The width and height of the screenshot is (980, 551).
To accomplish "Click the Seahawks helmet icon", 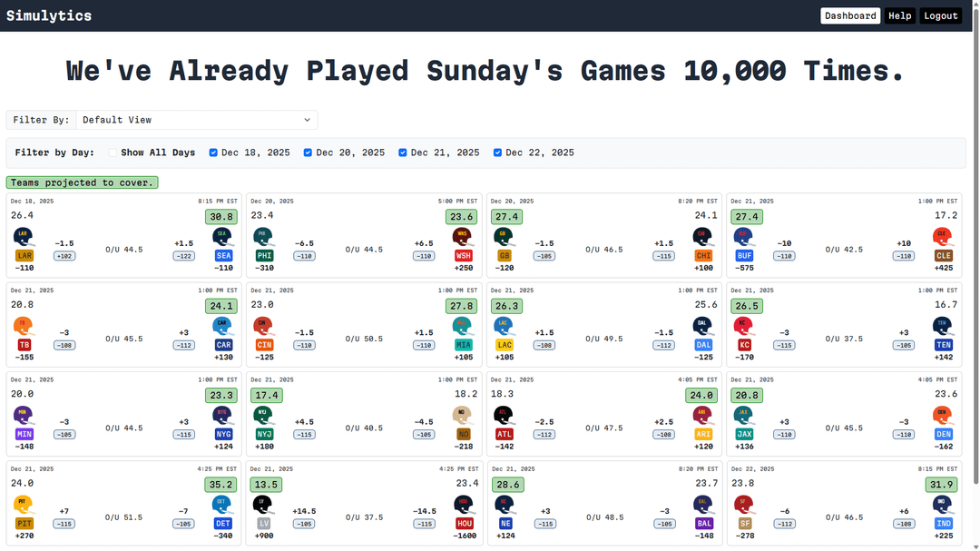I will 223,237.
